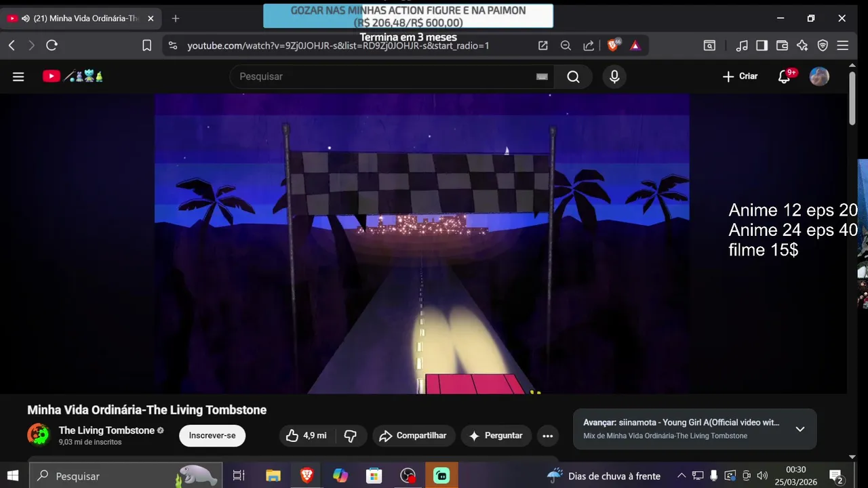Open Brave playlist music note icon
The width and height of the screenshot is (868, 488).
click(743, 45)
